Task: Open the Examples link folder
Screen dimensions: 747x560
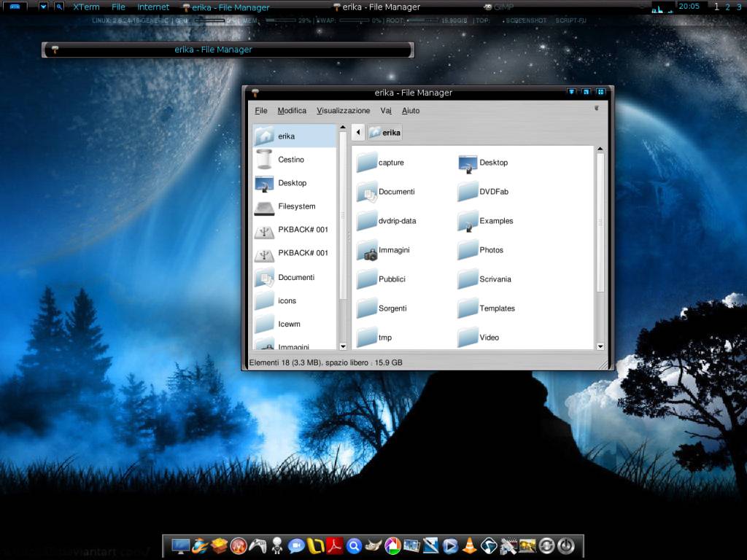Action: point(485,221)
